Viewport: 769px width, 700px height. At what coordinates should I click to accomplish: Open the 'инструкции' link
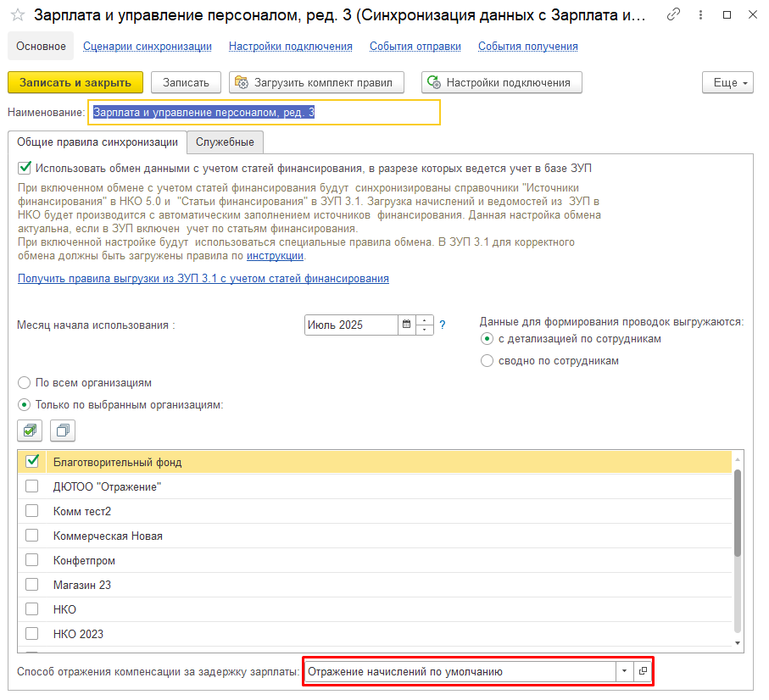tap(275, 256)
